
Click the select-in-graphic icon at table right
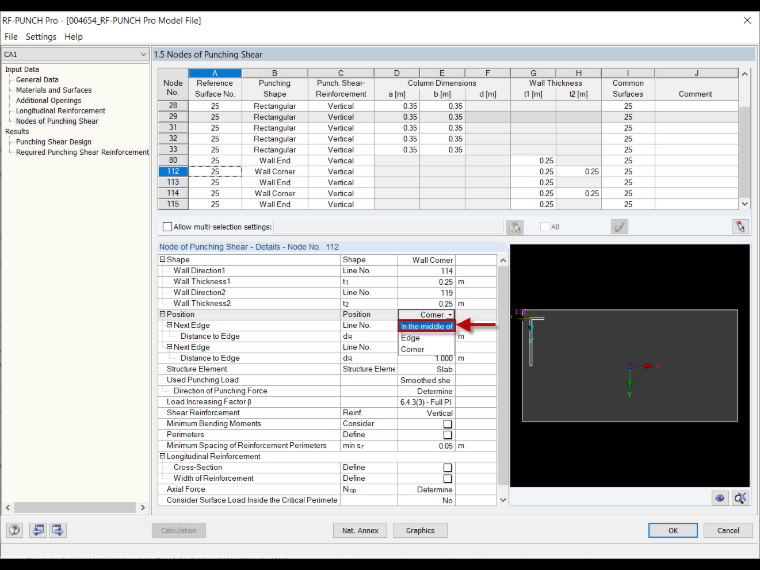point(740,226)
